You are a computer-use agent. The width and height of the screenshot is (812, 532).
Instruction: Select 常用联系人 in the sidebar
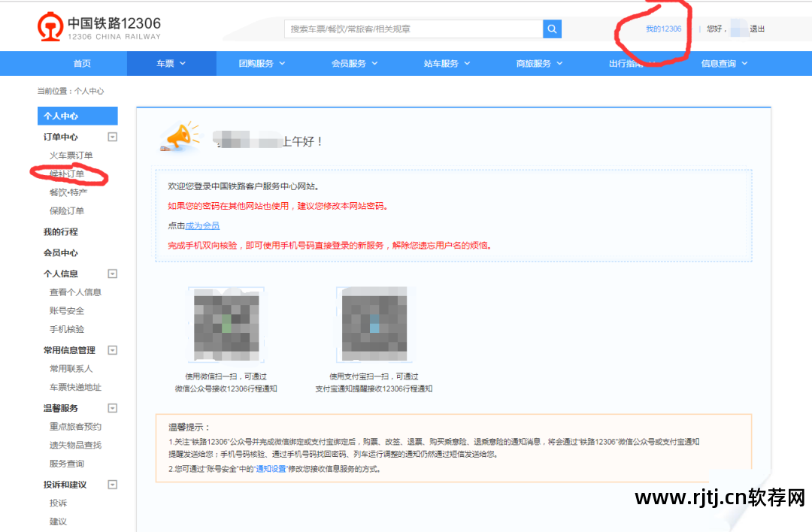71,368
